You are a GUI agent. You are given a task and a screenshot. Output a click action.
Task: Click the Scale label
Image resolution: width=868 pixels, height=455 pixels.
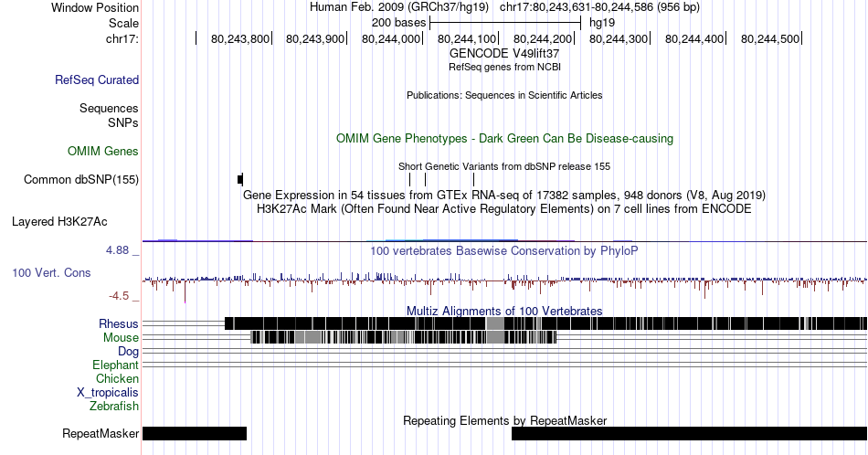coord(124,23)
